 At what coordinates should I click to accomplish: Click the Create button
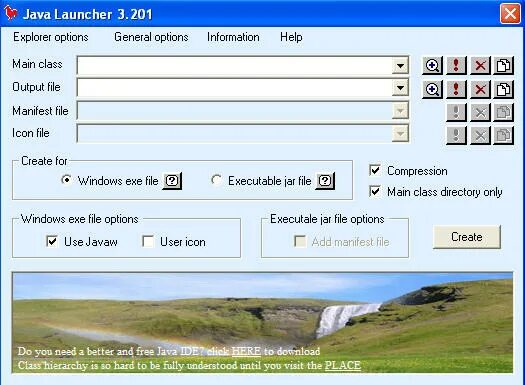[x=467, y=237]
